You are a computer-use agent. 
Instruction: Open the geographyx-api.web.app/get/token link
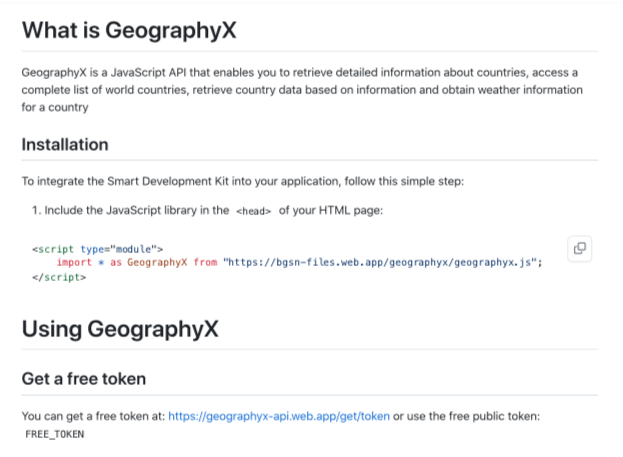[279, 416]
